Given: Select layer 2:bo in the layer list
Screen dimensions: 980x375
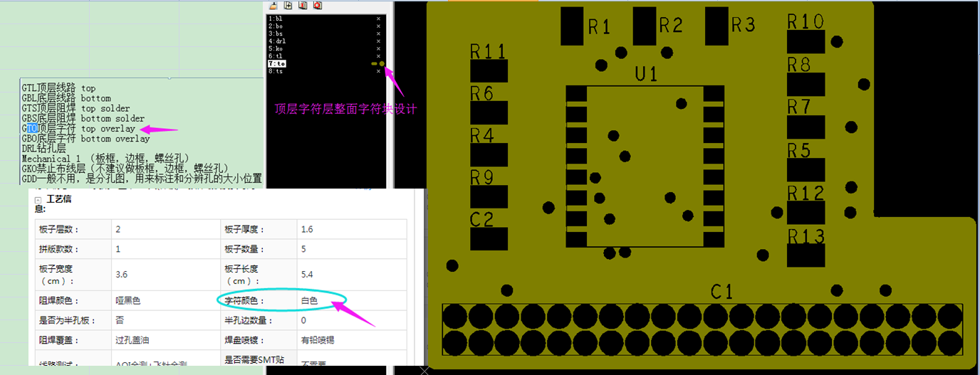Looking at the screenshot, I should click(276, 26).
